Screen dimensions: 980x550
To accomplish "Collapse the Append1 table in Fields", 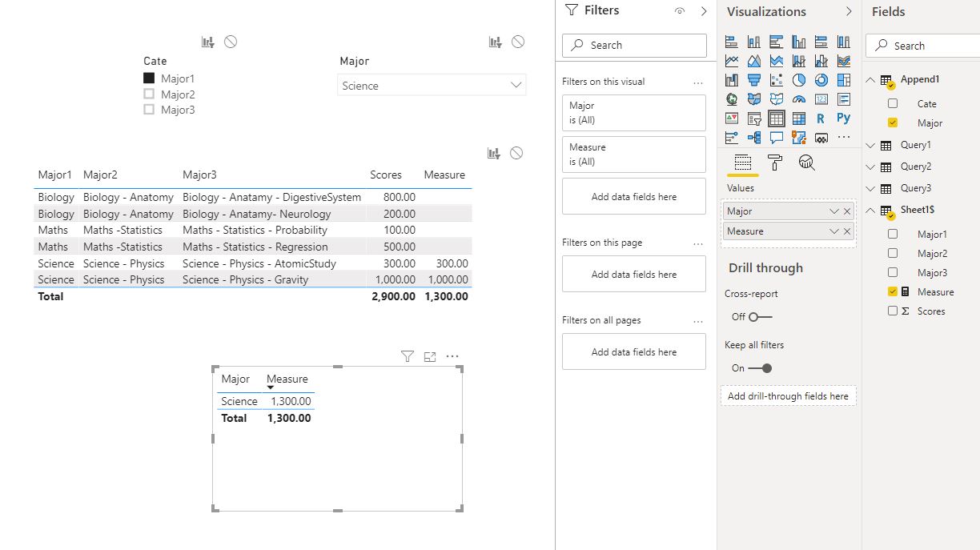I will point(871,79).
